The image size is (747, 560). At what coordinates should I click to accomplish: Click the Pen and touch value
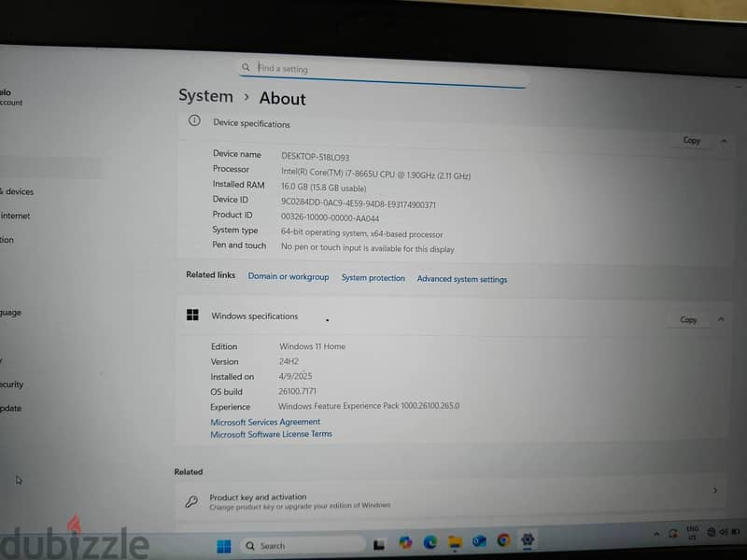pos(367,248)
